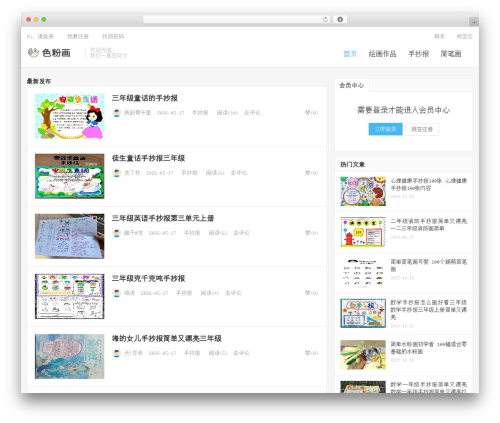500x423 pixels.
Task: Click thumbnail of 数学手抄报怎么画好看 article
Action: (363, 313)
